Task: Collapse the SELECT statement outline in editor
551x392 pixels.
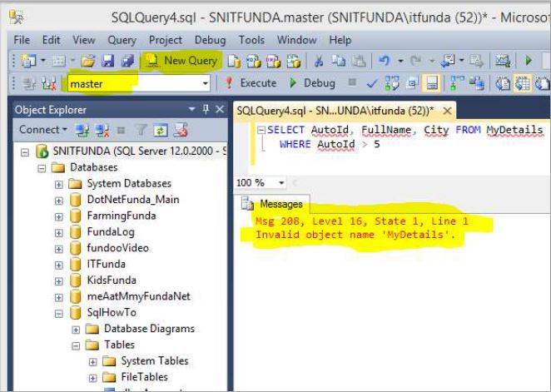Action: pyautogui.click(x=261, y=130)
